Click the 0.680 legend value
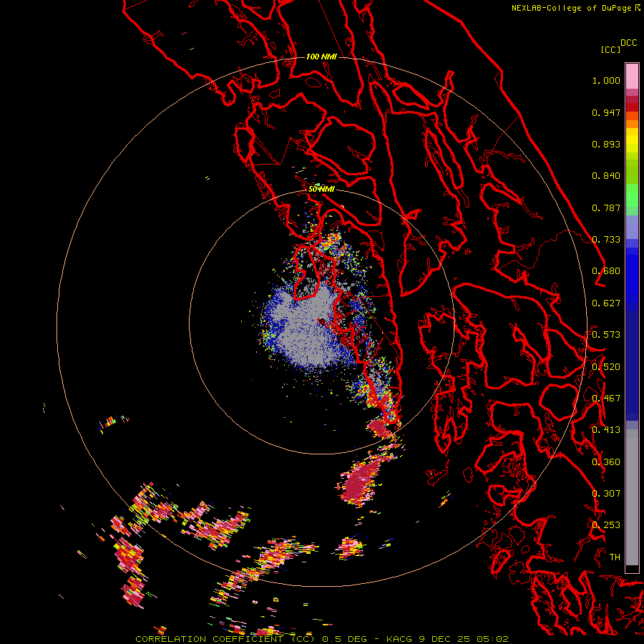Screen dimensions: 644x644 point(606,271)
